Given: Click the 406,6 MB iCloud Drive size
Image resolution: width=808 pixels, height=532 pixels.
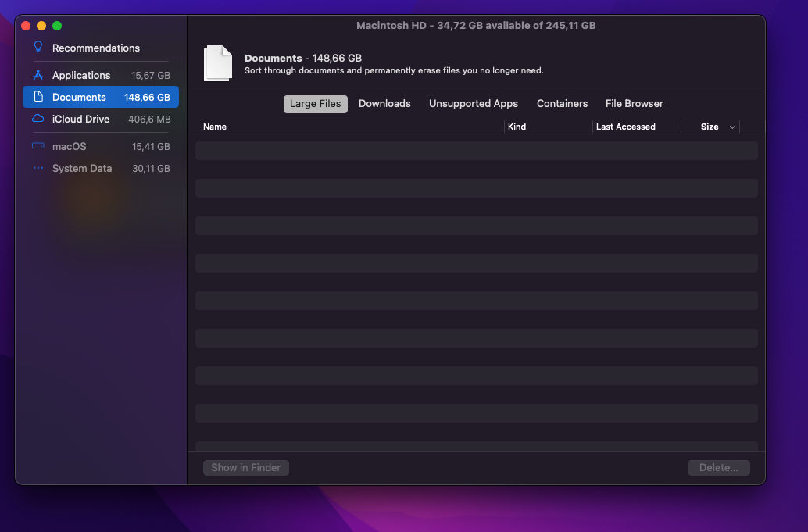Looking at the screenshot, I should coord(149,120).
